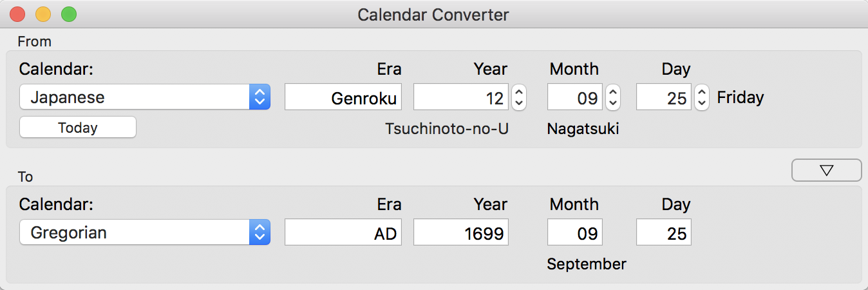
Task: Set date with the Today button
Action: (x=78, y=128)
